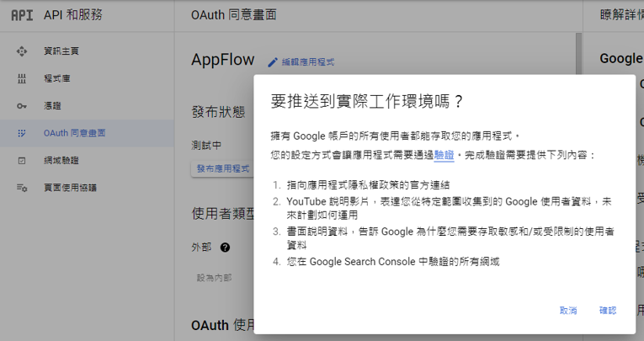Screen dimensions: 644x341
Task: Click the OAuth 同意畫面 page header
Action: coord(234,15)
